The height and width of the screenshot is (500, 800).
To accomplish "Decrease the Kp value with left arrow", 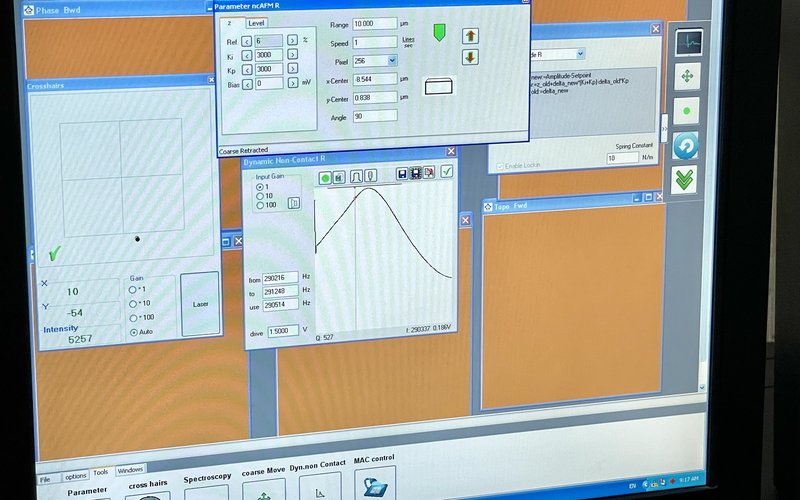I will click(x=247, y=69).
